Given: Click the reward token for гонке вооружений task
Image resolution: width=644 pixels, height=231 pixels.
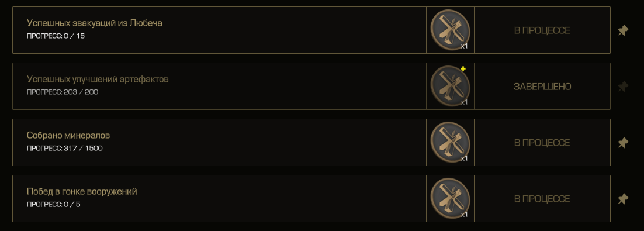Looking at the screenshot, I should tap(450, 198).
